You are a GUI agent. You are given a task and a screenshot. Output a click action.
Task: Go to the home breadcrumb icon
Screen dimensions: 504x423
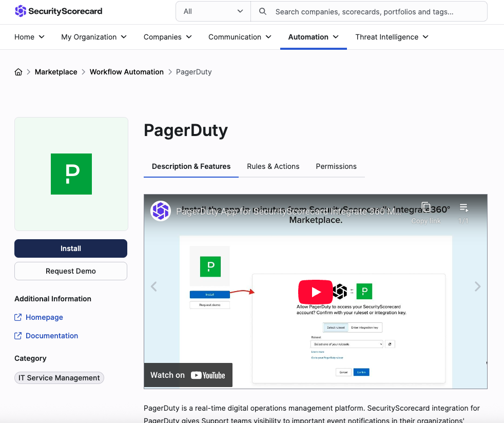tap(18, 72)
